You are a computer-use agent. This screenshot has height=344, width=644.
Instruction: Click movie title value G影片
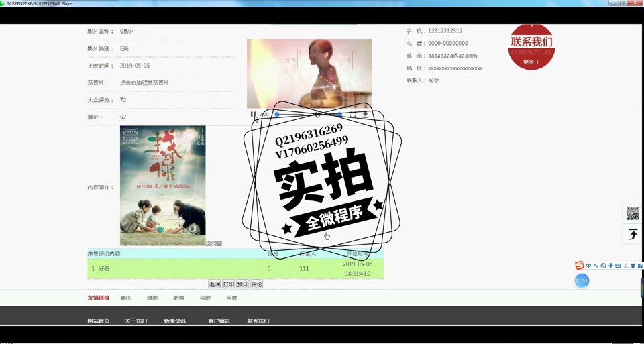click(x=127, y=32)
